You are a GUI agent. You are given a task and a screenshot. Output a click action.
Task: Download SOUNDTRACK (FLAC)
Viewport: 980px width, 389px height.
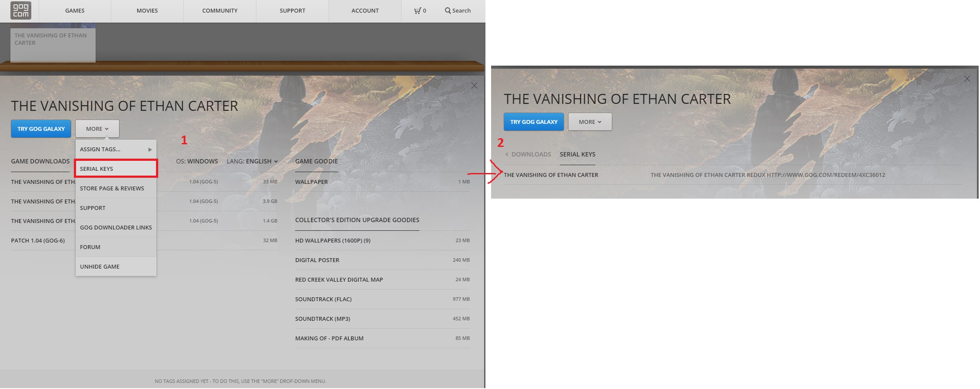pyautogui.click(x=382, y=299)
